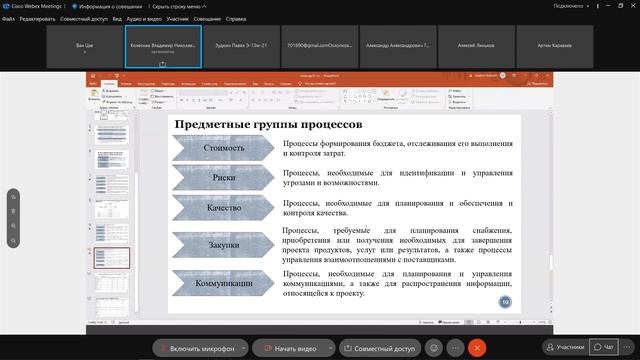Click upper magnifier in left floating view toolbar
This screenshot has height=360, width=640.
[x=13, y=226]
